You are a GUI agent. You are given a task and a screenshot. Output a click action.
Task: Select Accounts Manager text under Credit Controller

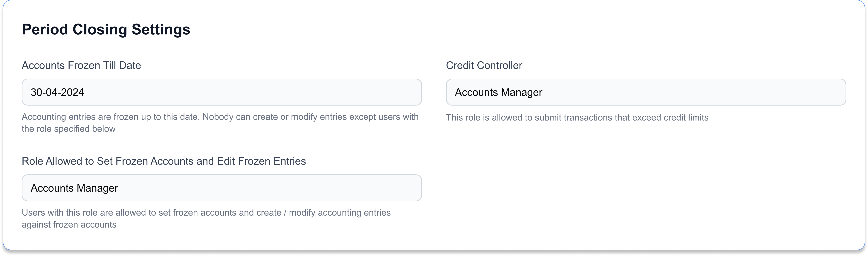pyautogui.click(x=498, y=92)
